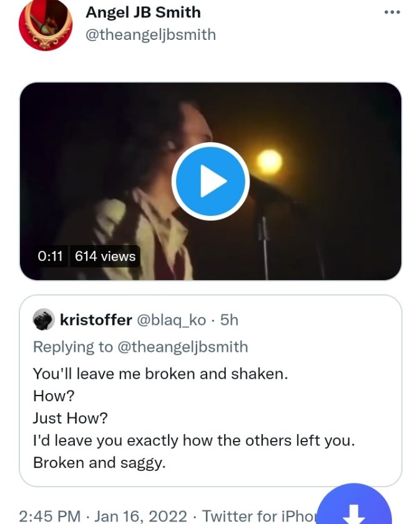The width and height of the screenshot is (420, 524).
Task: Open the @theangeljbsmith handle below the name
Action: (150, 34)
